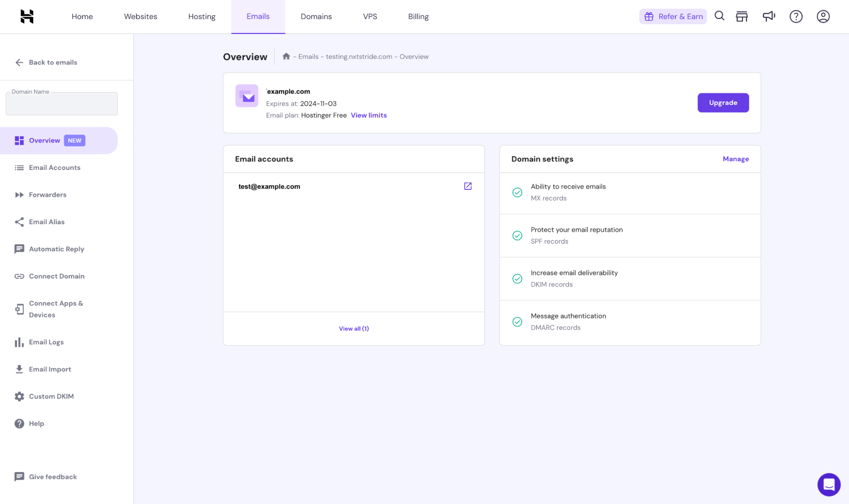Open the Billing section
The width and height of the screenshot is (849, 504).
tap(418, 16)
